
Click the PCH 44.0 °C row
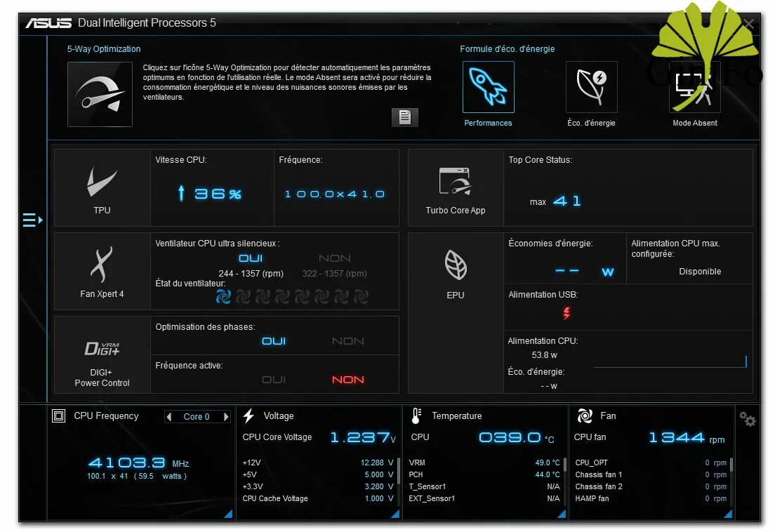tap(484, 474)
